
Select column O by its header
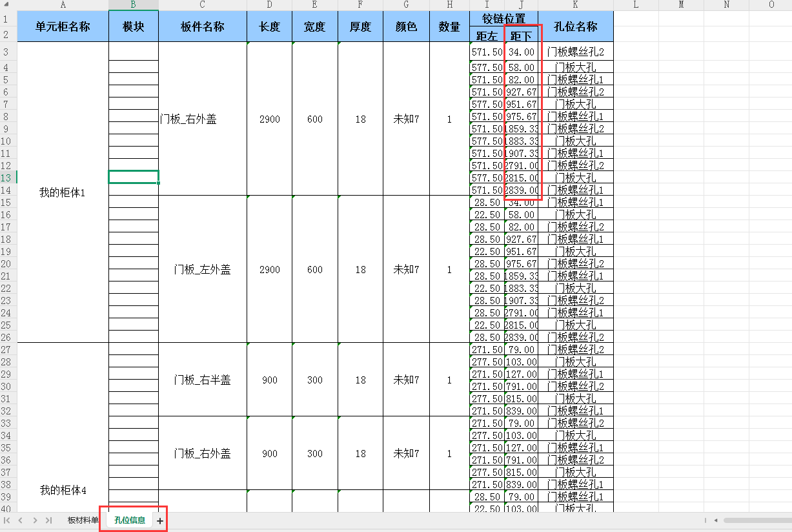[771, 5]
